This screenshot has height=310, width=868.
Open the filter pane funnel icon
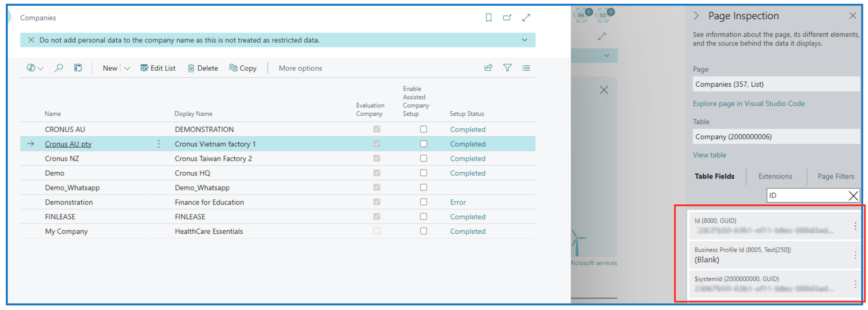(507, 68)
